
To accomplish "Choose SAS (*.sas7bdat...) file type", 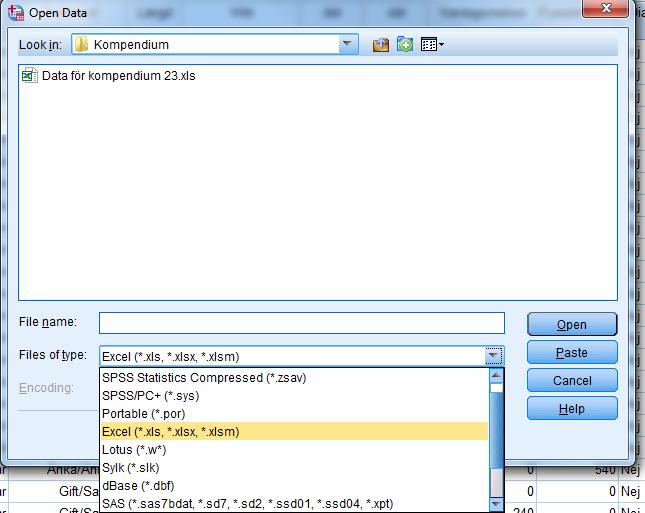I will 295,504.
